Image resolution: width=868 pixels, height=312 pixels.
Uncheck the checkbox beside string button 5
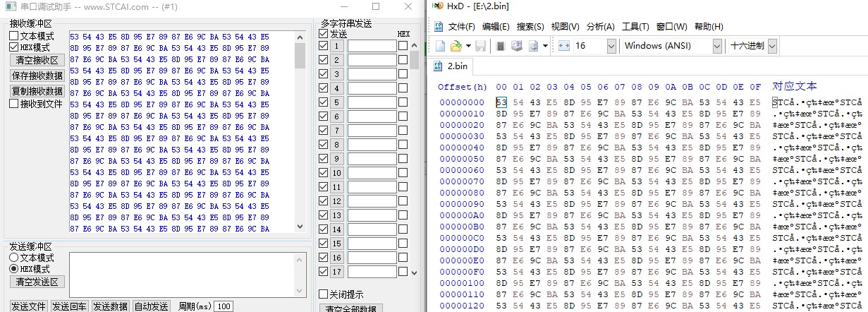(x=324, y=102)
